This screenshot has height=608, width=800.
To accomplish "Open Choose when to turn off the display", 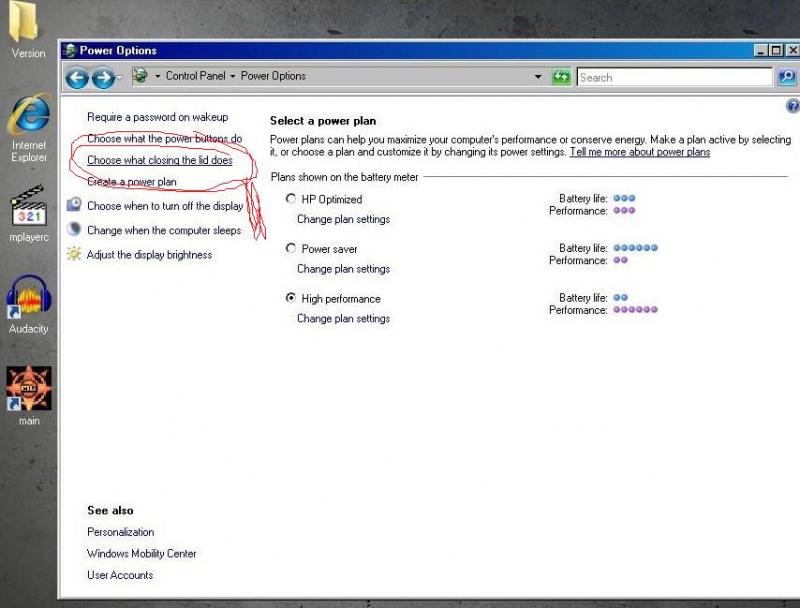I will click(165, 206).
